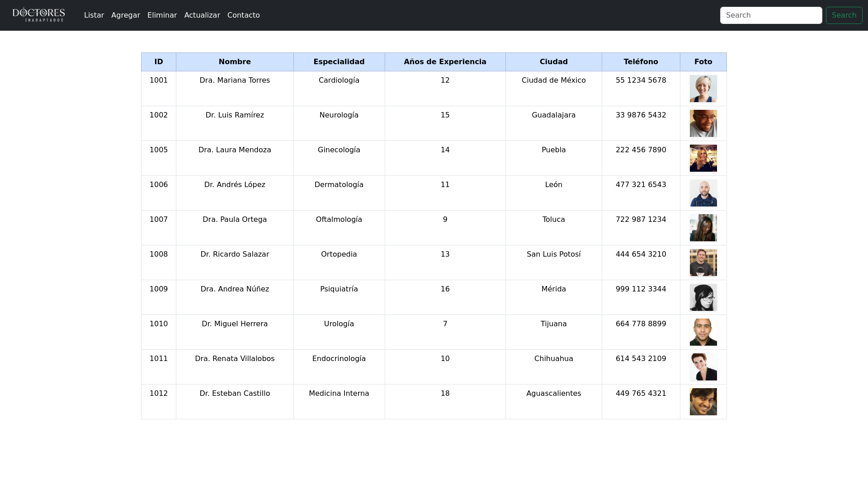Click Dra. Laura Mendoza photo
Image resolution: width=868 pixels, height=488 pixels.
(x=703, y=158)
